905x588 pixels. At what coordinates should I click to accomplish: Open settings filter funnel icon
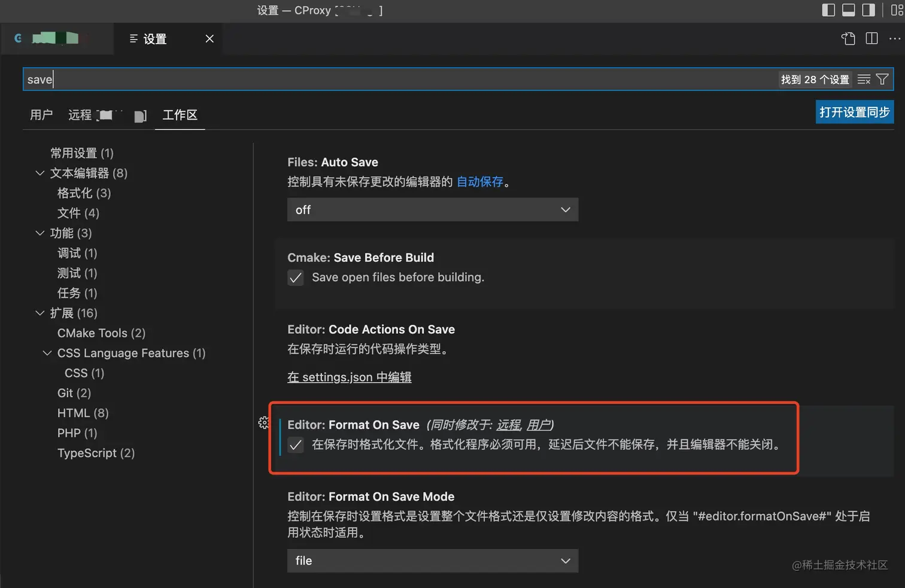(x=882, y=80)
